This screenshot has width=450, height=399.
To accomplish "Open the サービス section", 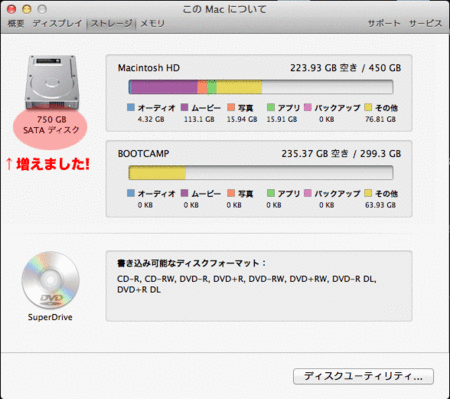I will pos(426,23).
